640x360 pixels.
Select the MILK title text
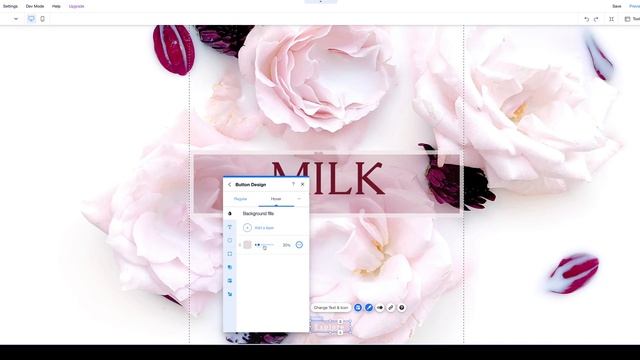coord(328,178)
